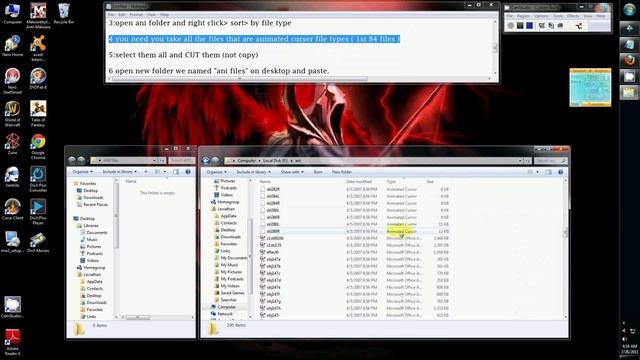Click the CamStudio Pause button
This screenshot has height=360, width=640.
pyautogui.click(x=520, y=26)
